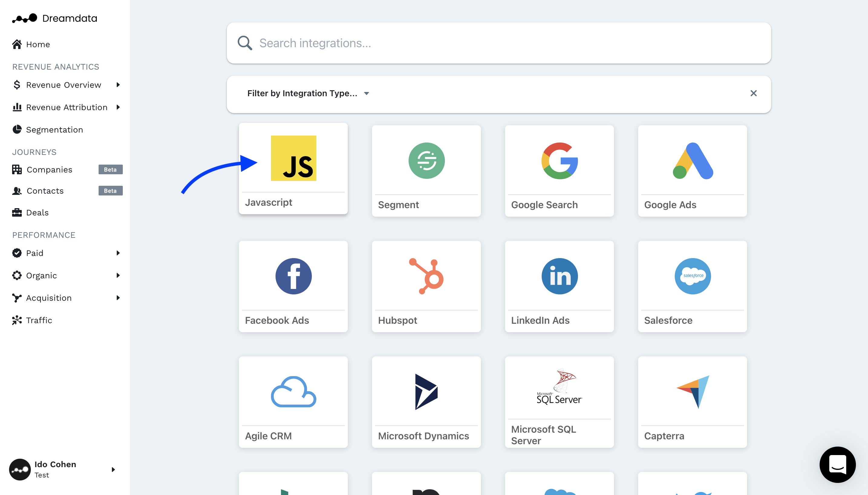Click the Deals briefcase icon
Viewport: 868px width, 495px height.
[x=17, y=212]
